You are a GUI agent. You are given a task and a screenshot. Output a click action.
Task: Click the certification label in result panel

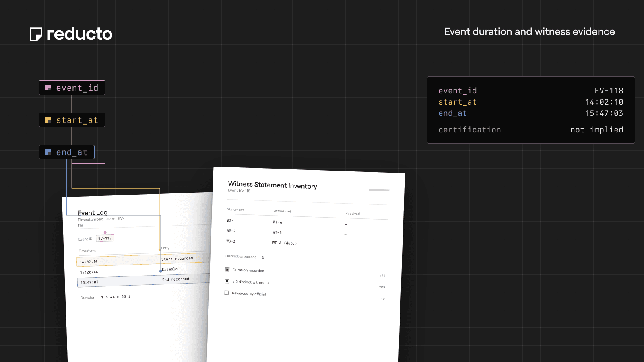click(x=470, y=130)
